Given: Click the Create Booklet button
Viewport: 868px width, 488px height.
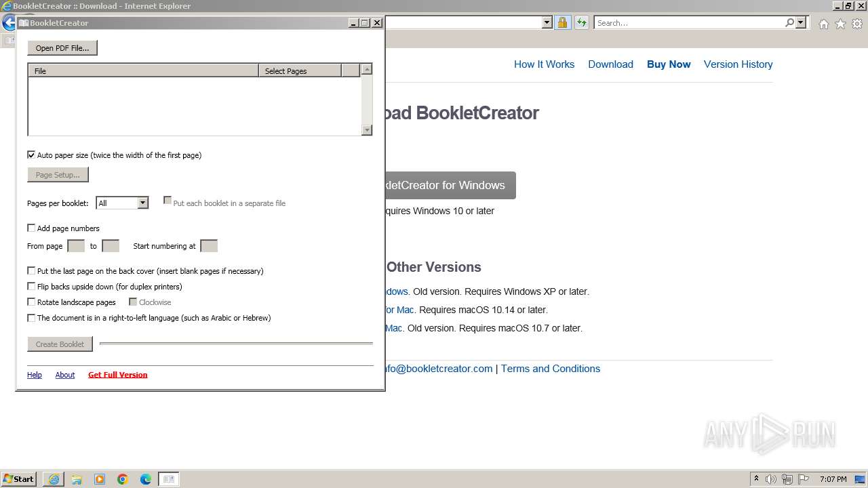Looking at the screenshot, I should pos(60,344).
